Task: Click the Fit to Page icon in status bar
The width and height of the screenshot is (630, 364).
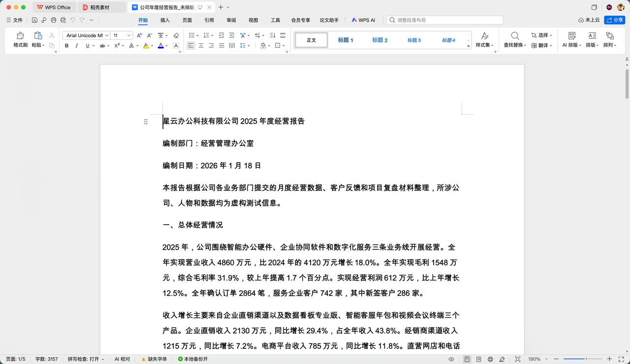Action: [x=517, y=359]
